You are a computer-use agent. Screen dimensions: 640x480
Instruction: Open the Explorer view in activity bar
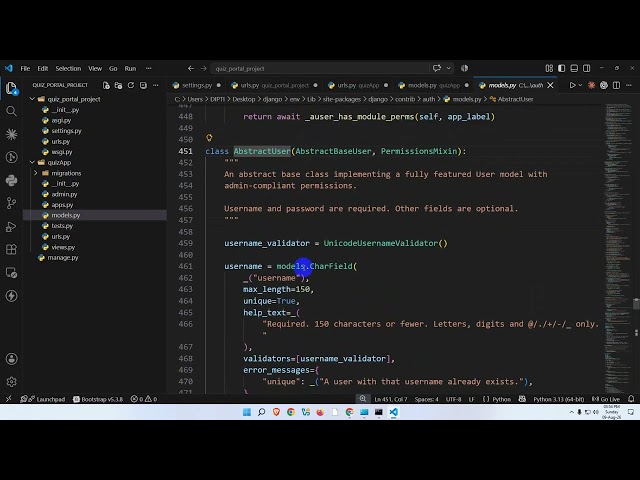[x=11, y=88]
